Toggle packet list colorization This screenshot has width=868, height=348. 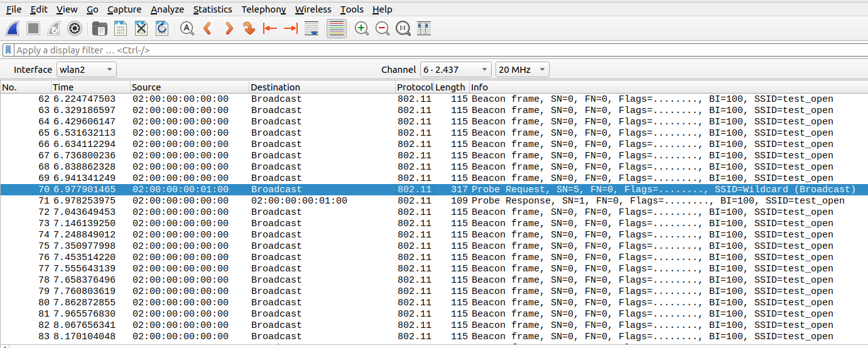click(x=337, y=28)
